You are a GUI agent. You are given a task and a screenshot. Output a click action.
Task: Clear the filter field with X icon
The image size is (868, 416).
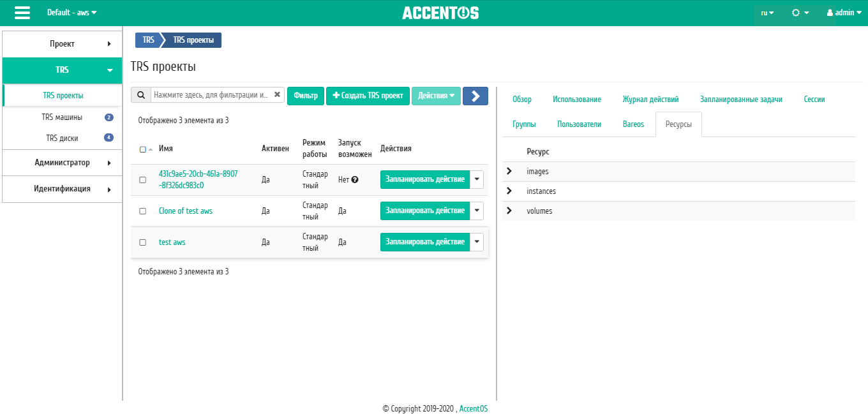[277, 94]
